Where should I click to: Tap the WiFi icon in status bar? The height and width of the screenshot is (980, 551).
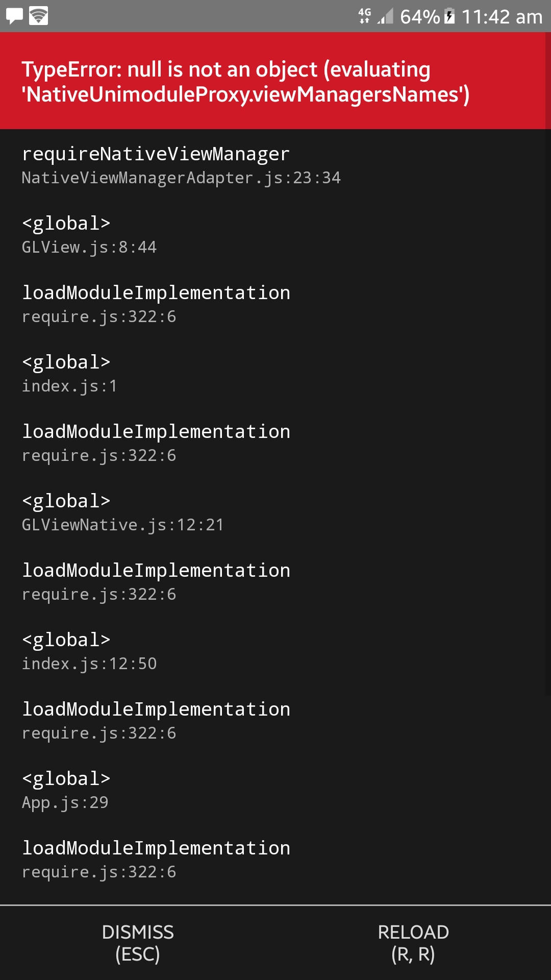click(x=38, y=15)
